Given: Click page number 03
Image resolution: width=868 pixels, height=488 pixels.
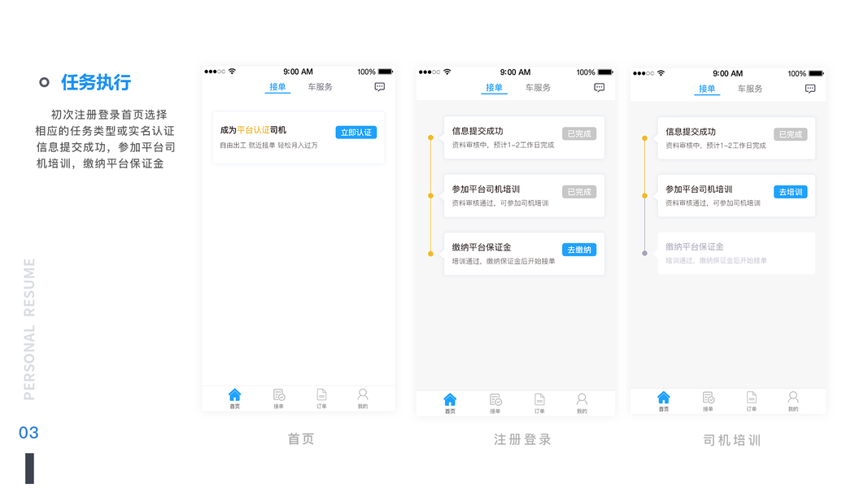Looking at the screenshot, I should tap(28, 433).
